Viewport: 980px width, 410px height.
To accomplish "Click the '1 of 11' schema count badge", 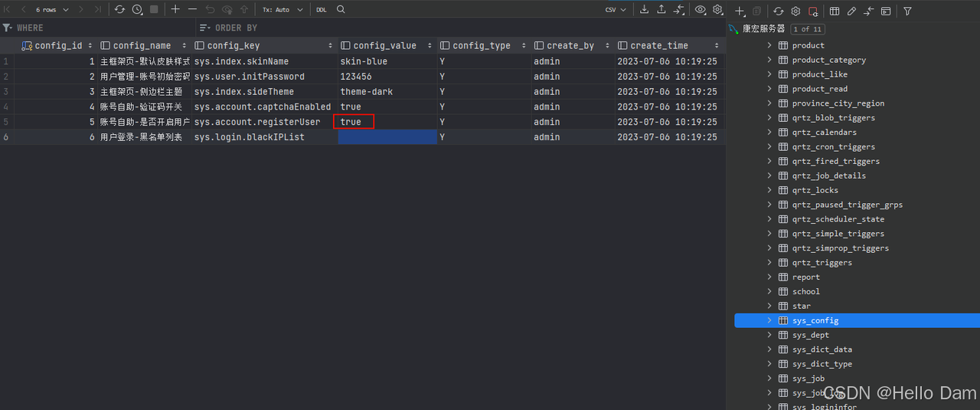I will point(806,29).
